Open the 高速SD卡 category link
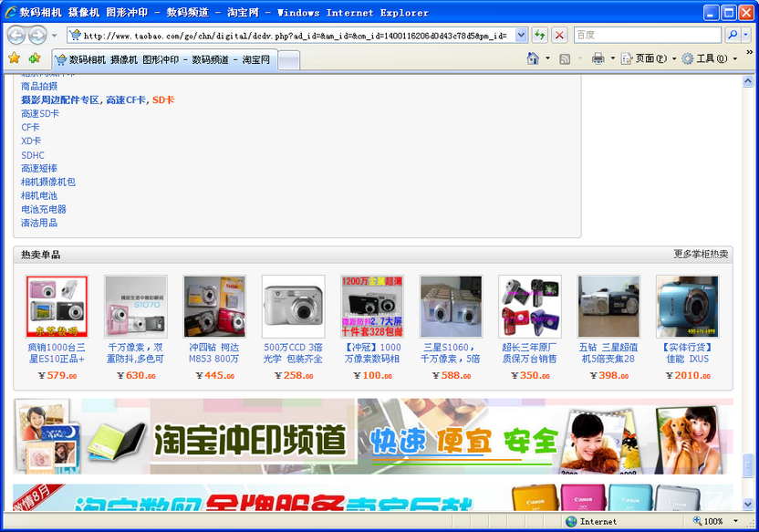759x532 pixels. click(x=40, y=114)
